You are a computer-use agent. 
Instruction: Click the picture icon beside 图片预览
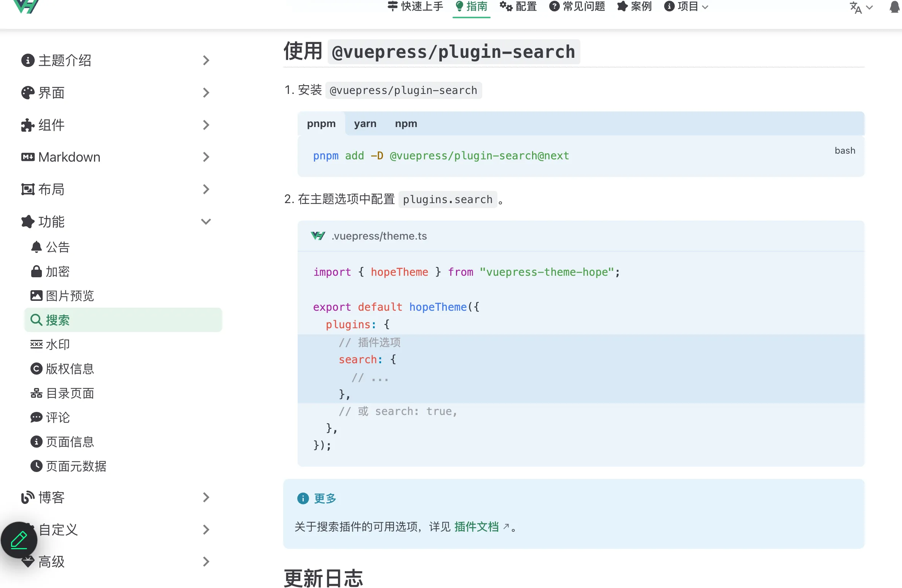[36, 296]
